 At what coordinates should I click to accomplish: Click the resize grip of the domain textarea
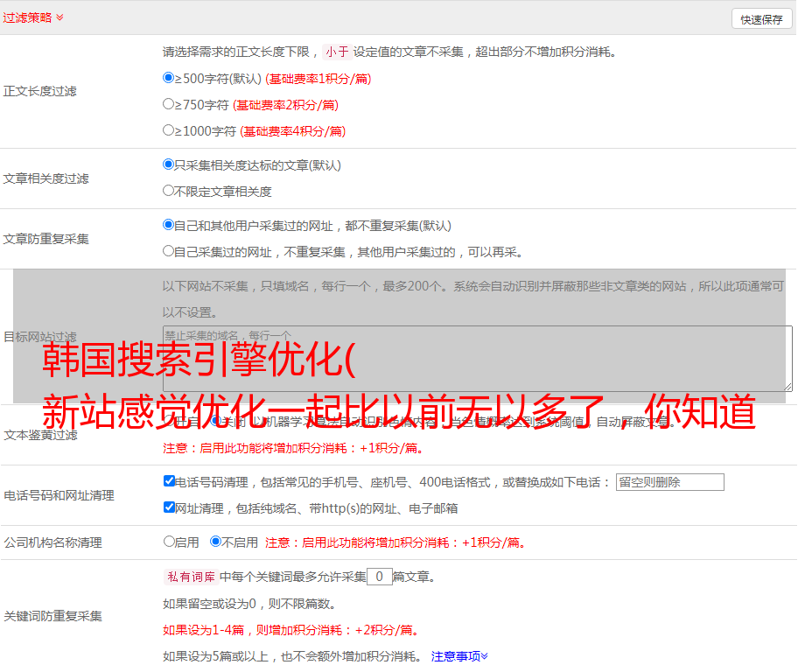click(x=787, y=387)
